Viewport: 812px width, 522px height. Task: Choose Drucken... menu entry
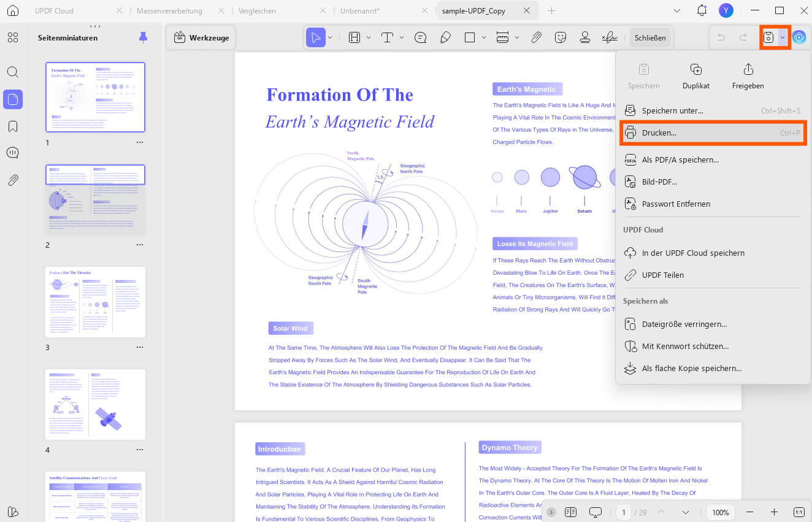point(713,132)
